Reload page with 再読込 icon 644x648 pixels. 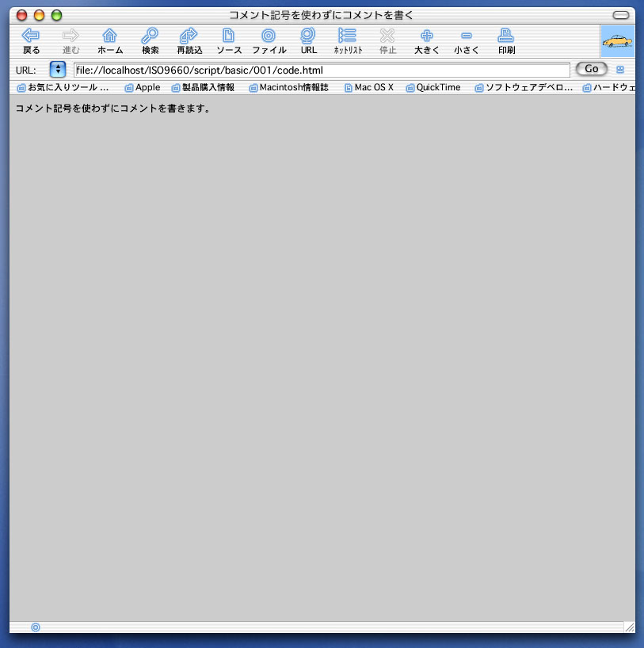[x=189, y=41]
